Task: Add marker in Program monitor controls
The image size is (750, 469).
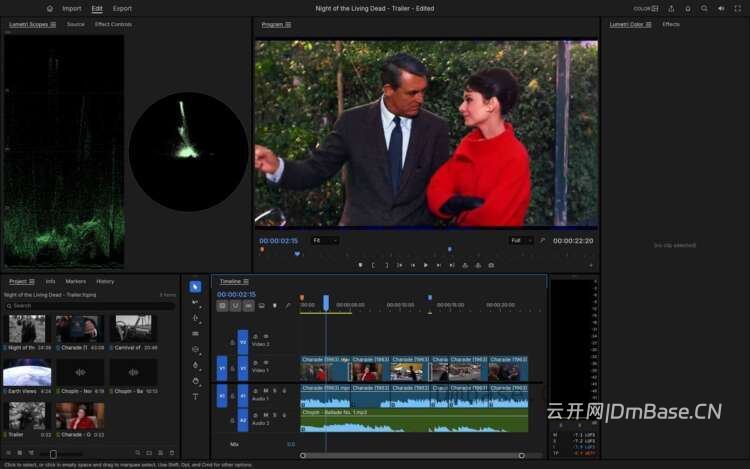Action: click(360, 265)
